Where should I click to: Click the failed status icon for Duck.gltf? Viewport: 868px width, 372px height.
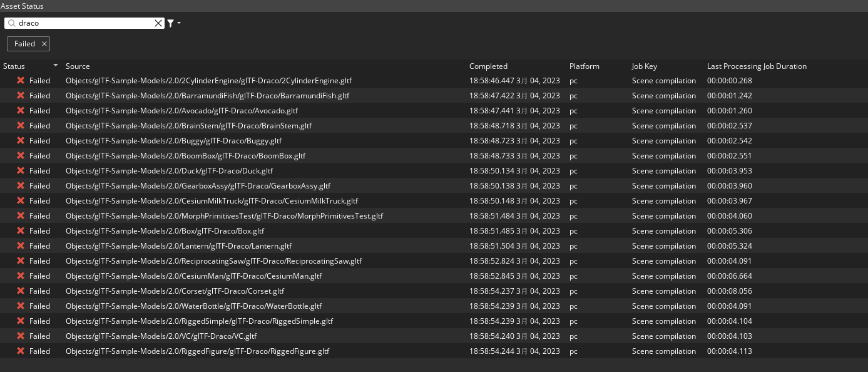[20, 170]
